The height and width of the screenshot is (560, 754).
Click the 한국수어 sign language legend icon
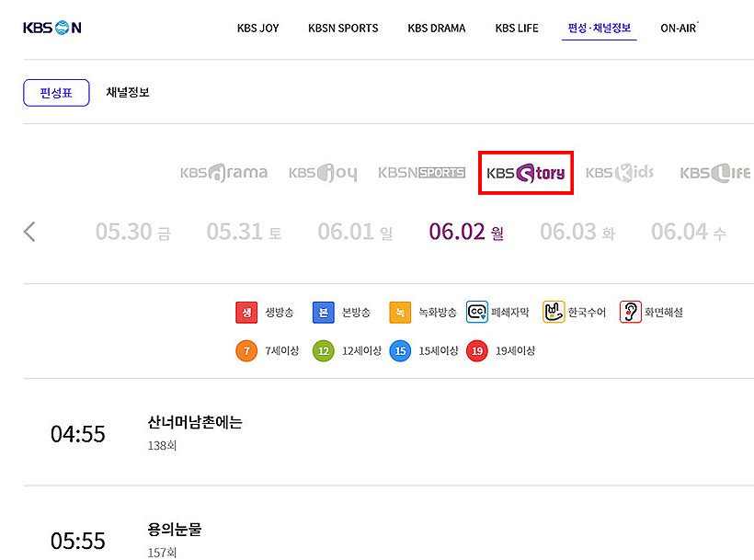[x=554, y=312]
